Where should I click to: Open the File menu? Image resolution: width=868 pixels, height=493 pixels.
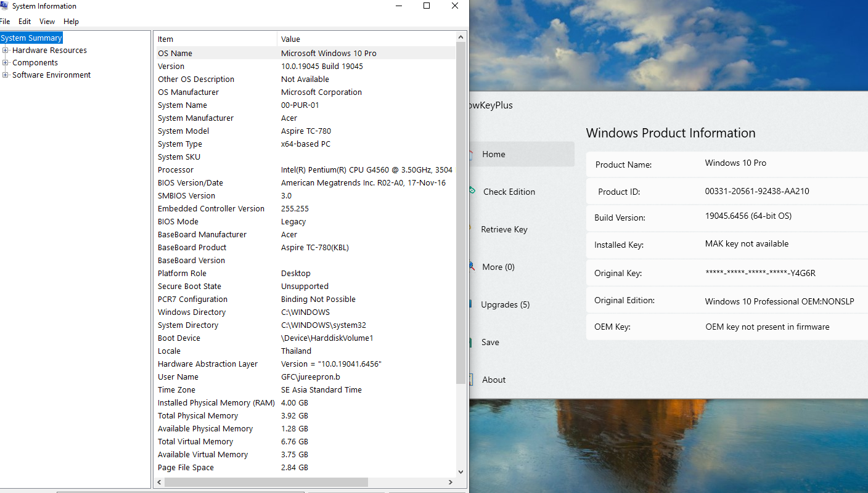(x=5, y=22)
